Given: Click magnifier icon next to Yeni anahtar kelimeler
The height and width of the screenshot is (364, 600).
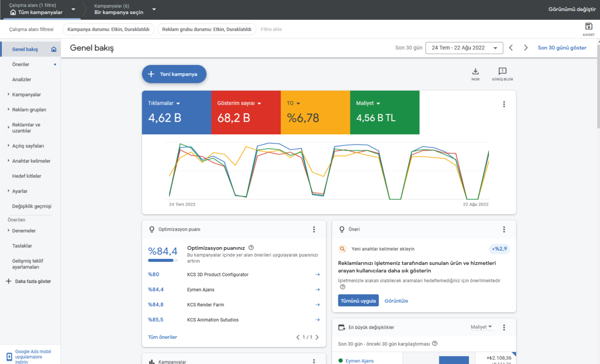Looking at the screenshot, I should point(342,249).
